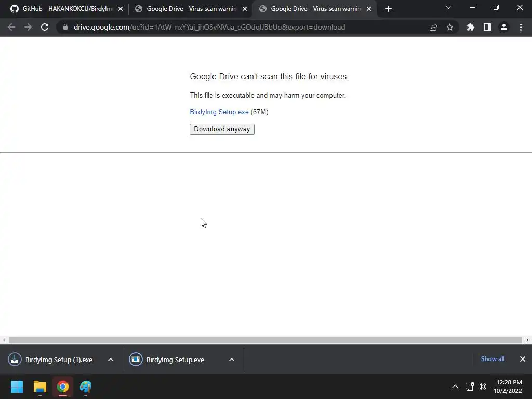The width and height of the screenshot is (532, 399).
Task: Open the tab search dropdown arrow
Action: (x=448, y=7)
